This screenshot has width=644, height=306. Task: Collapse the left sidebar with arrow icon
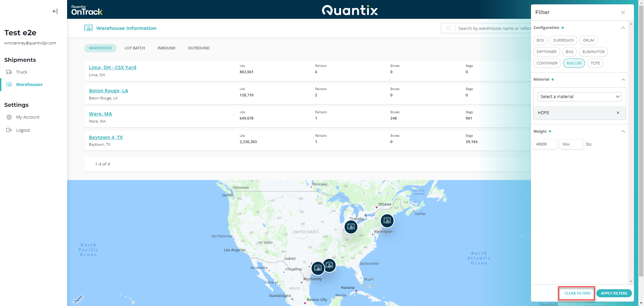click(x=55, y=11)
